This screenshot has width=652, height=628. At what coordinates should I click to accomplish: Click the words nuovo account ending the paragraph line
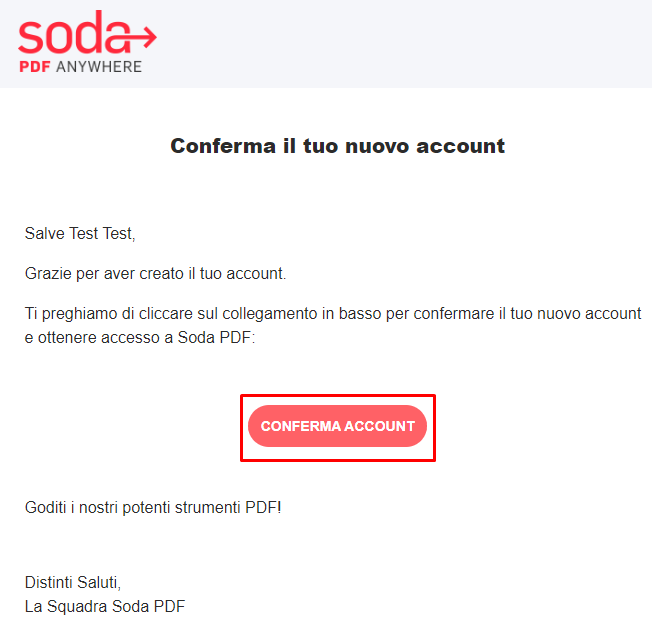point(589,314)
